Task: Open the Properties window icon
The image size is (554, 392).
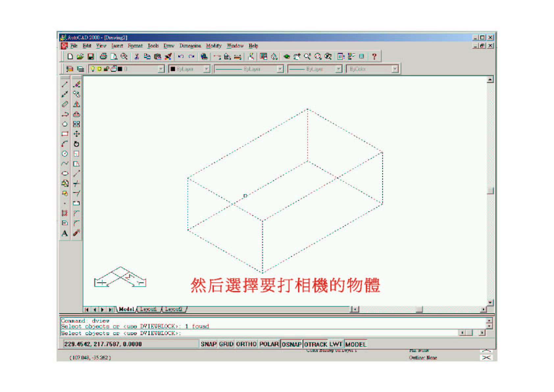Action: (x=351, y=57)
